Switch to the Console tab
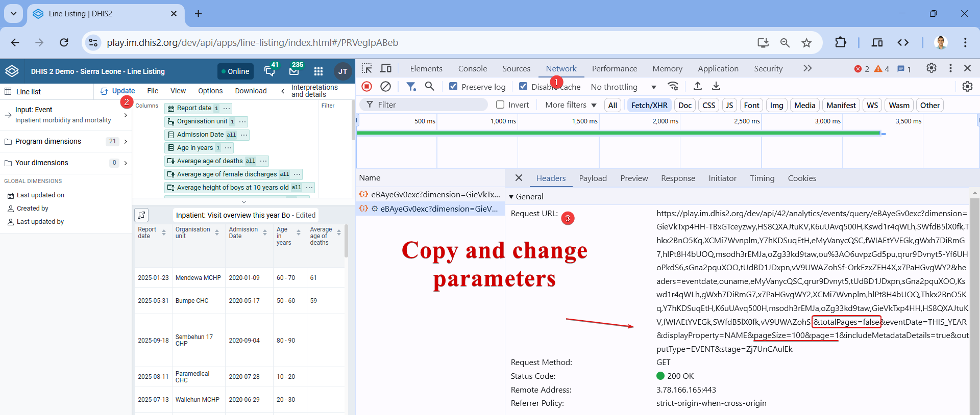980x415 pixels. (473, 68)
